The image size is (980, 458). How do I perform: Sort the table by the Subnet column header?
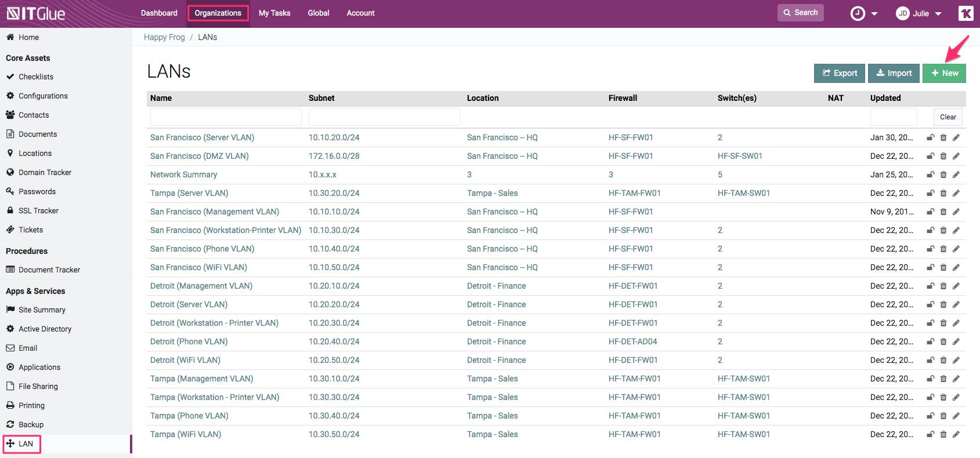click(321, 98)
